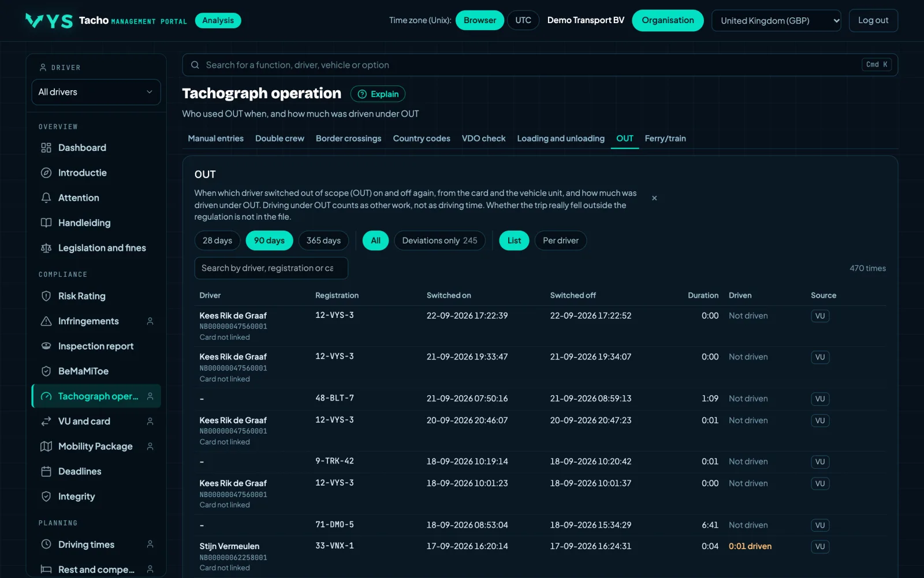Open the All drivers dropdown
924x578 pixels.
pos(96,92)
